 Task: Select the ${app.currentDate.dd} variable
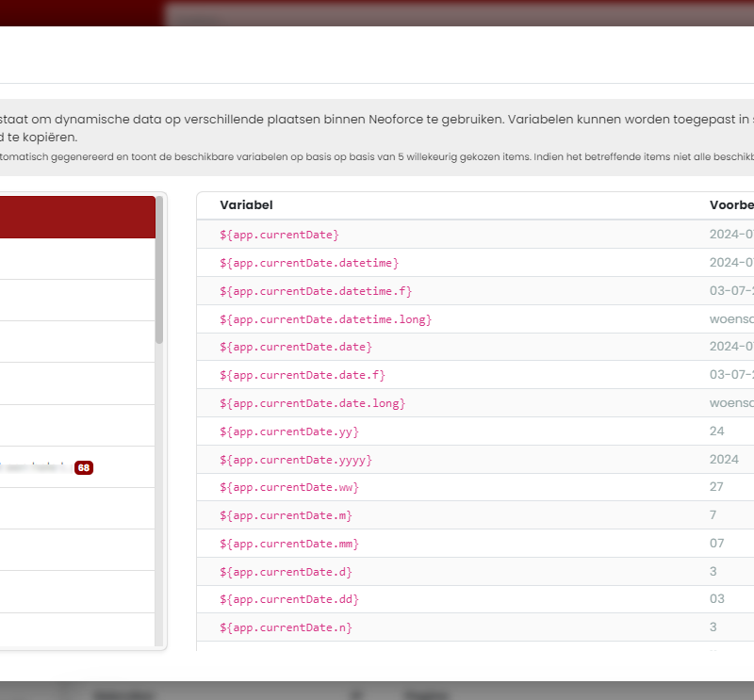pos(289,599)
